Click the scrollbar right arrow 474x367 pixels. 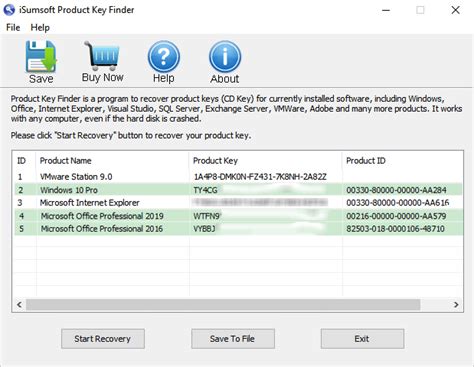point(456,304)
